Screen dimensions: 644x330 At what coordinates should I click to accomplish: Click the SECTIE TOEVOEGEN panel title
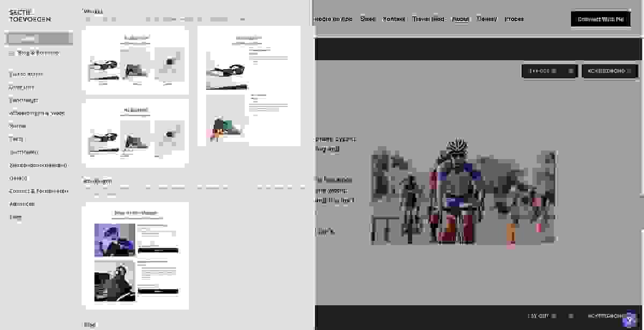pyautogui.click(x=30, y=16)
